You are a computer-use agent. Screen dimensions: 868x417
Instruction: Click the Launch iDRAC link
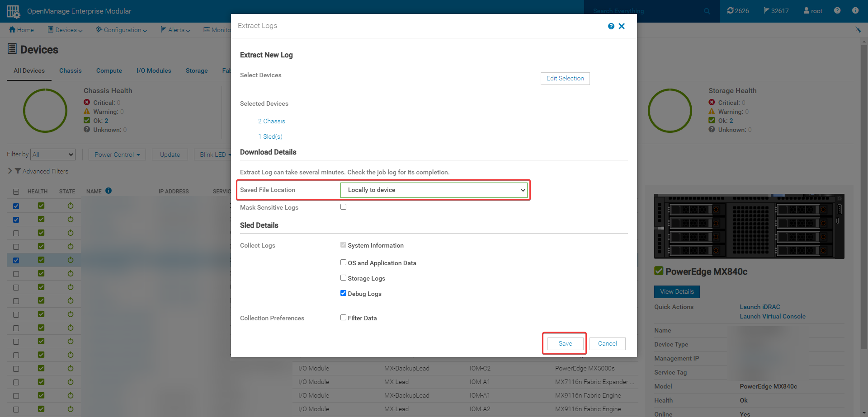pos(759,307)
